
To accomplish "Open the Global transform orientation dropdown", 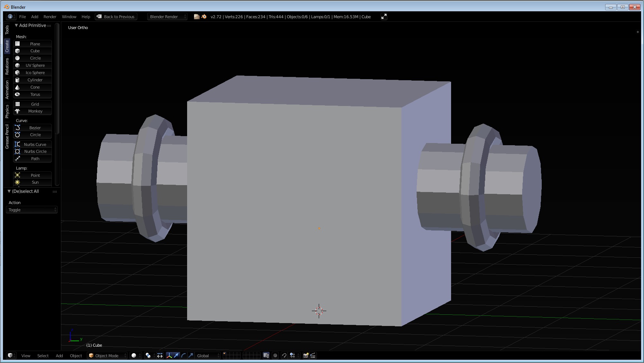I will pyautogui.click(x=208, y=356).
